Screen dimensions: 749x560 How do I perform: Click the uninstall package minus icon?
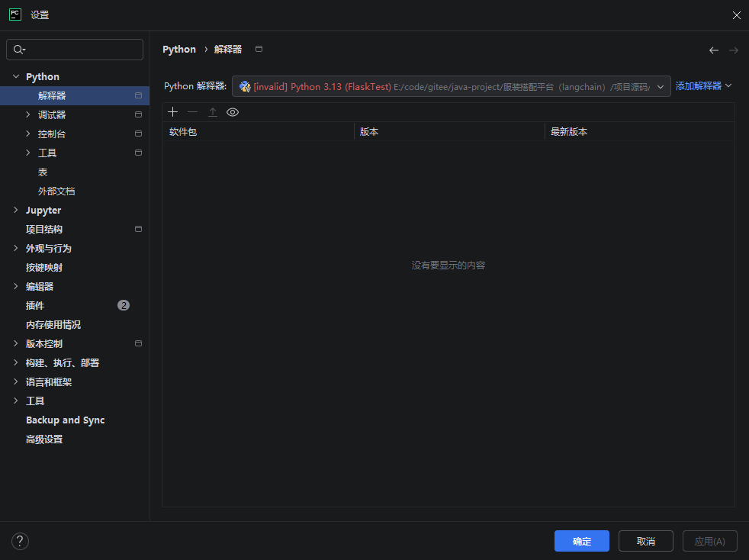tap(192, 112)
